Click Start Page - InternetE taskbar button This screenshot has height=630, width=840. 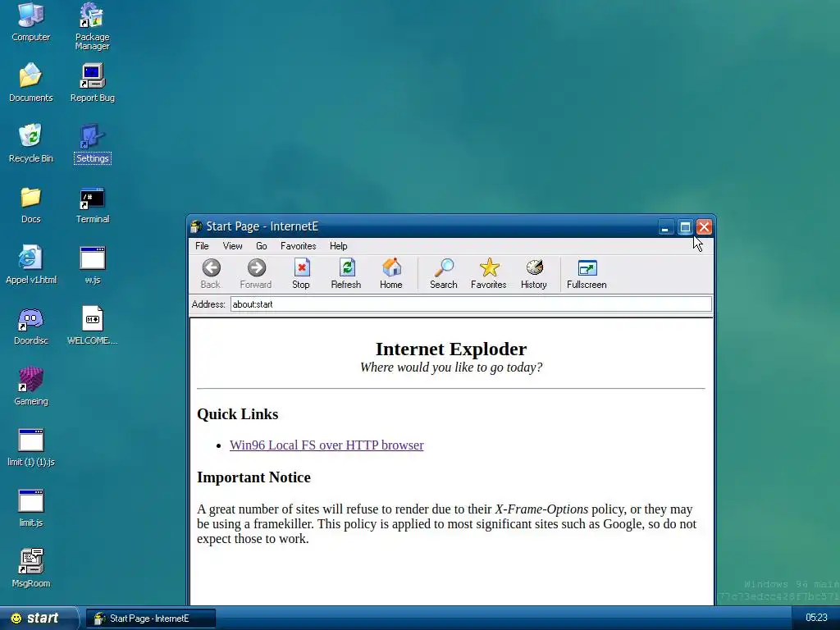(x=151, y=619)
